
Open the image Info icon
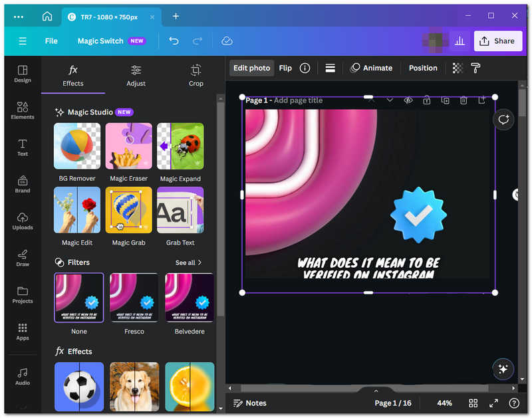(x=305, y=68)
